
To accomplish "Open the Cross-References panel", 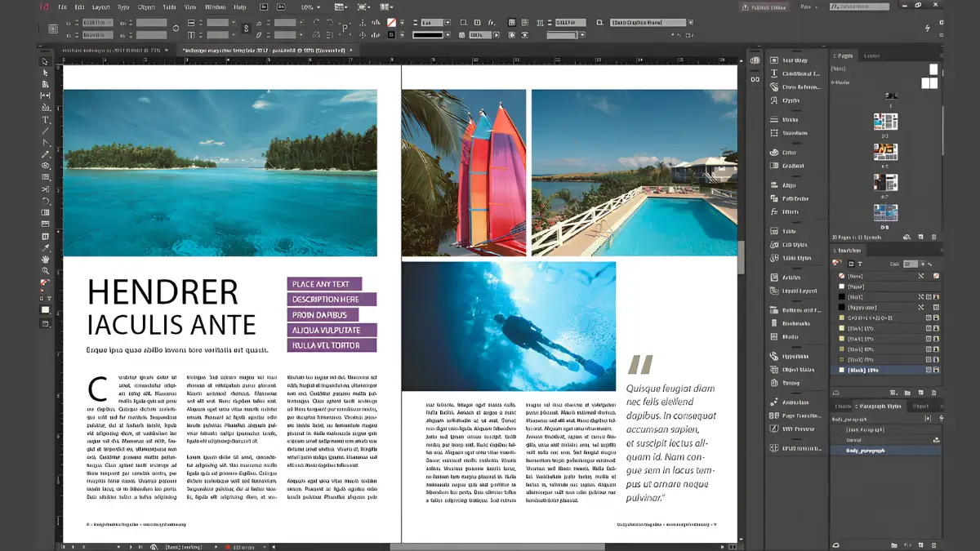I will tap(796, 87).
